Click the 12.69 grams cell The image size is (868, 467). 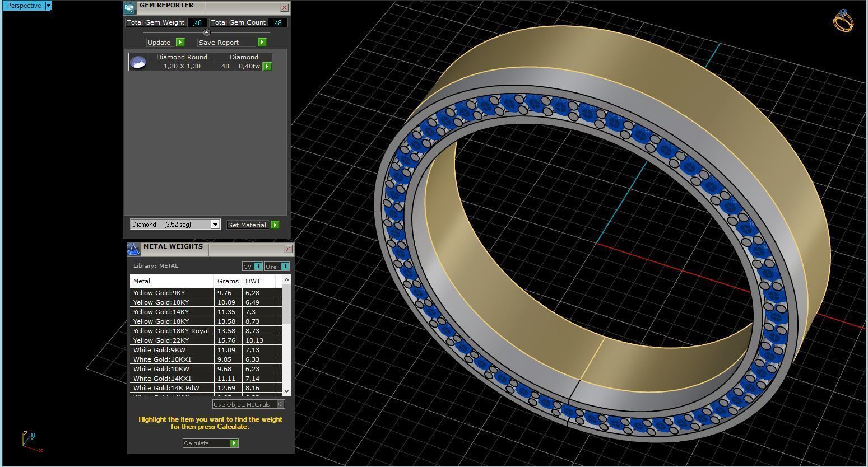coord(228,388)
